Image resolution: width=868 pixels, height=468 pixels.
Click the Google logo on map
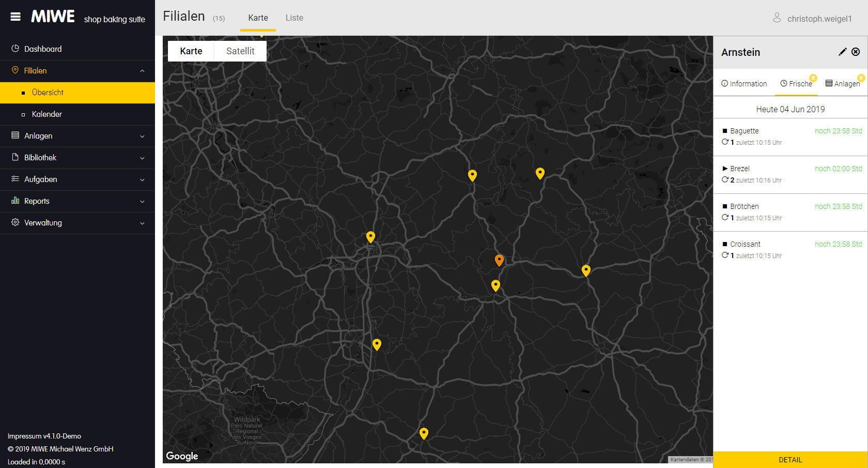click(x=182, y=456)
